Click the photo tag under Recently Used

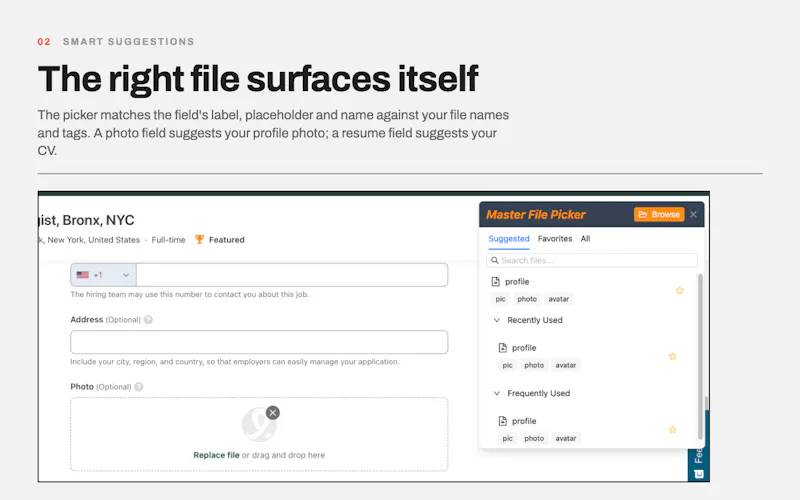[534, 365]
